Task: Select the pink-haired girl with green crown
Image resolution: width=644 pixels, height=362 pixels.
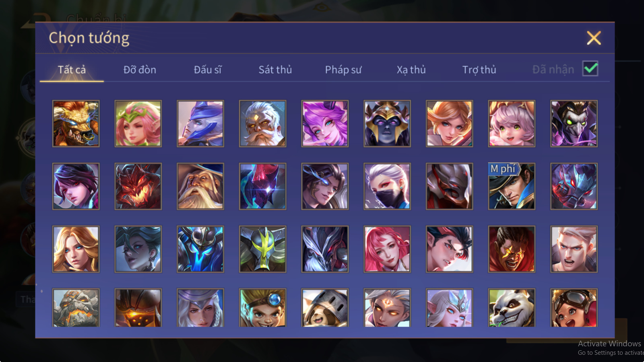Action: click(138, 123)
